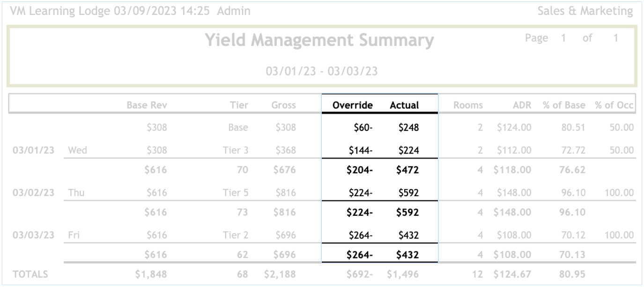Click the Sales & Marketing header text
Viewport: 644px width, 287px height.
(x=585, y=11)
